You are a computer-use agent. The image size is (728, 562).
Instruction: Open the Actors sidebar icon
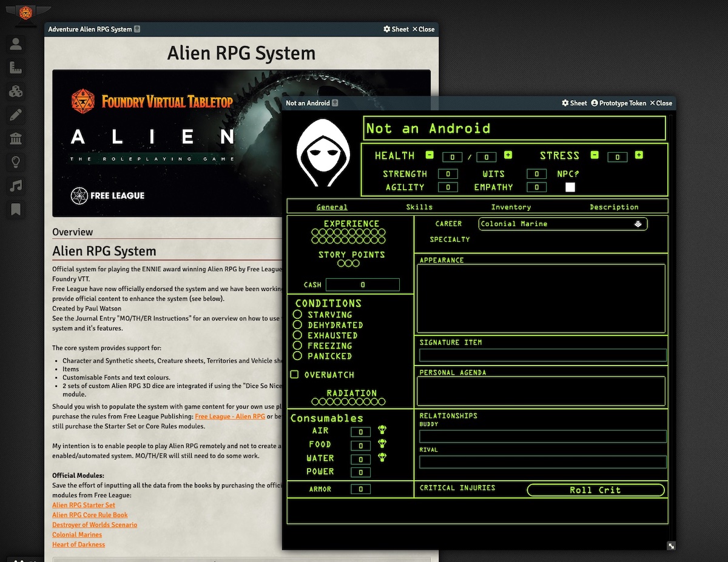(16, 44)
